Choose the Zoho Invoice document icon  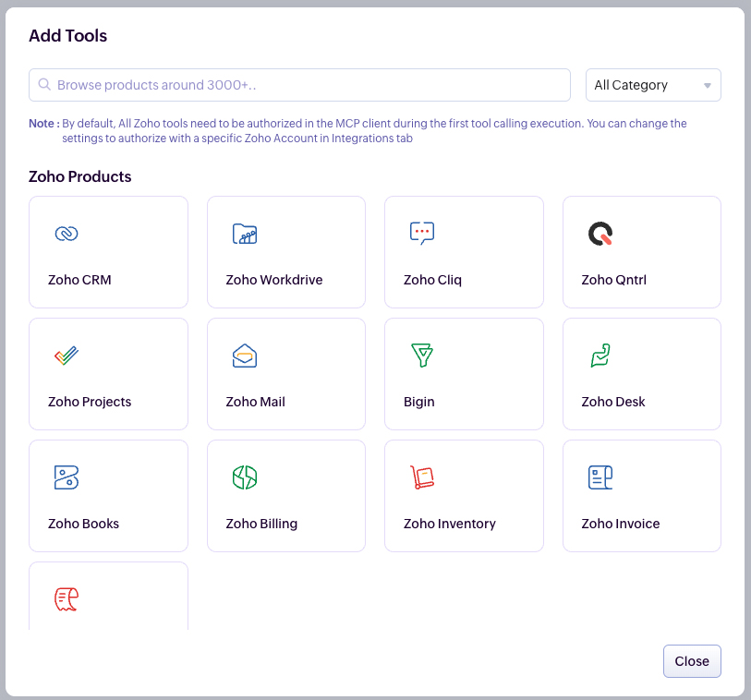(600, 477)
